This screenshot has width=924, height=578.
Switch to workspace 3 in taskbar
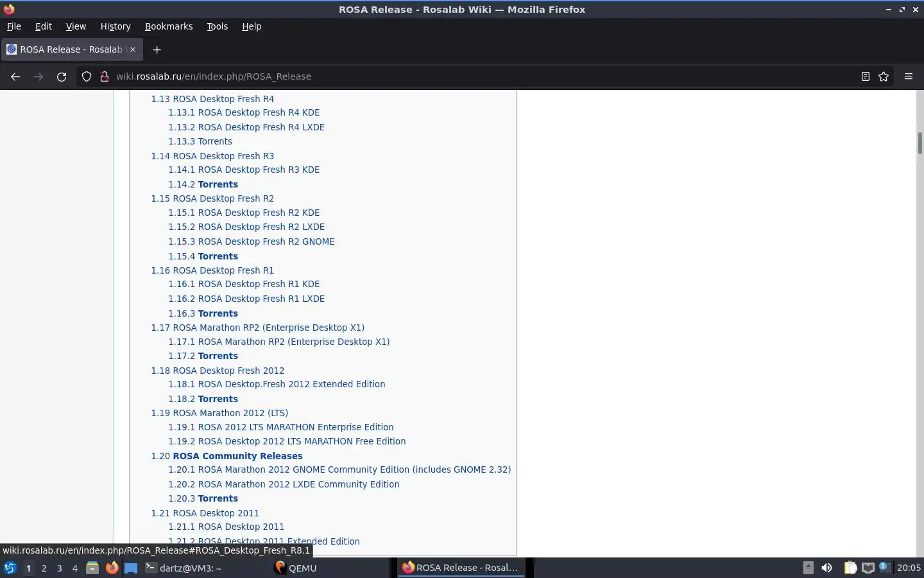[x=59, y=568]
